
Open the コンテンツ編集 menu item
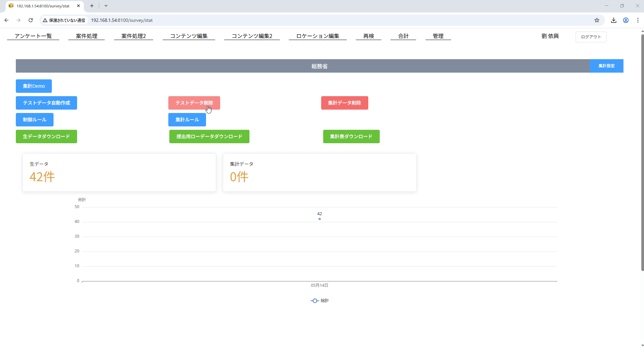189,36
